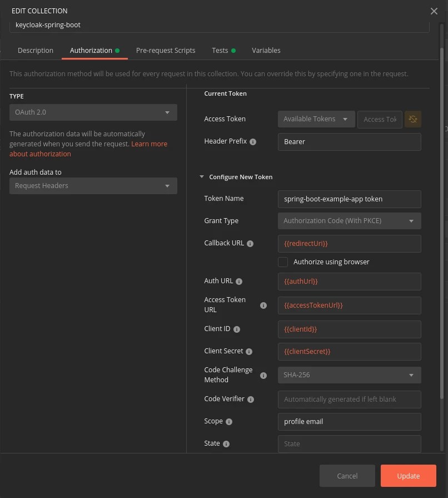Open the Variables tab
The image size is (448, 498).
click(x=266, y=50)
